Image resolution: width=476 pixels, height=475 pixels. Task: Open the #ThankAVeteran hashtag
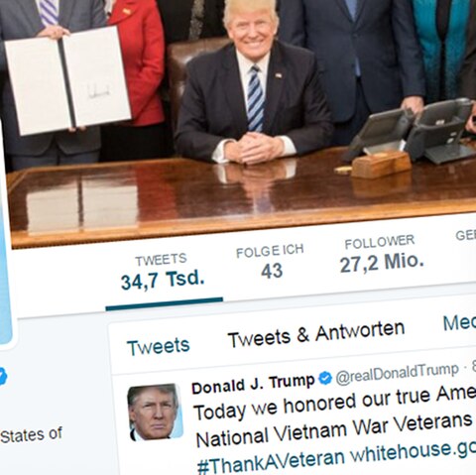coord(271,462)
